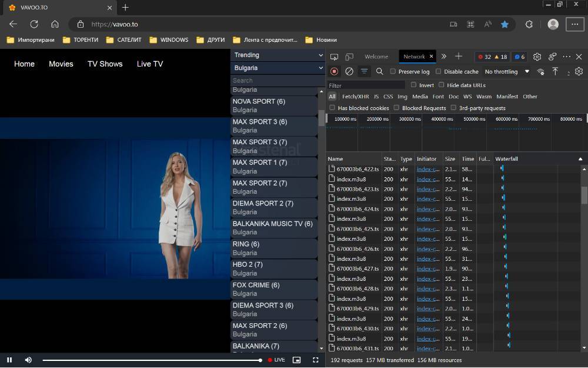Open initiator link of 670003b6_422.ts

point(428,170)
